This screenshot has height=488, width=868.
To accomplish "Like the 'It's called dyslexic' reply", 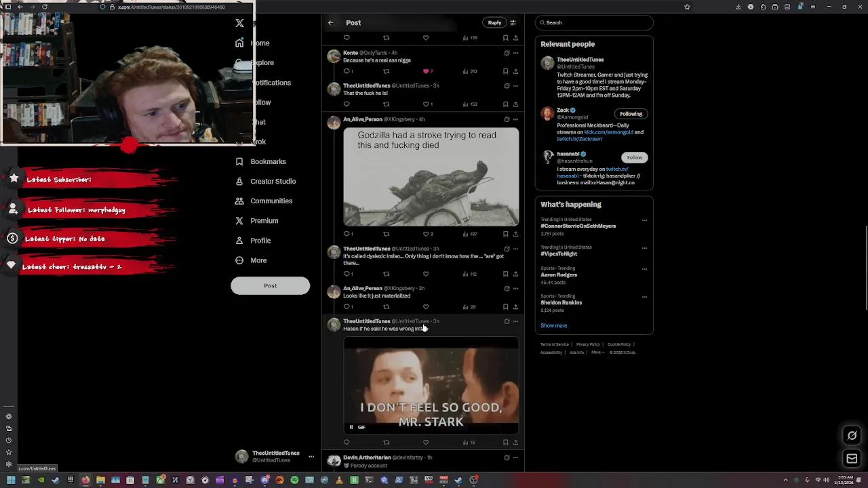I will 426,274.
